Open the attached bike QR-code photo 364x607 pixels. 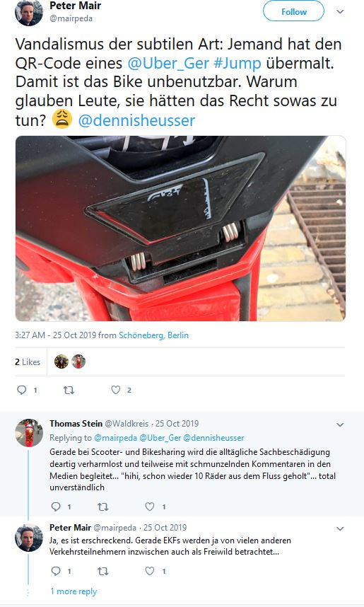(180, 229)
